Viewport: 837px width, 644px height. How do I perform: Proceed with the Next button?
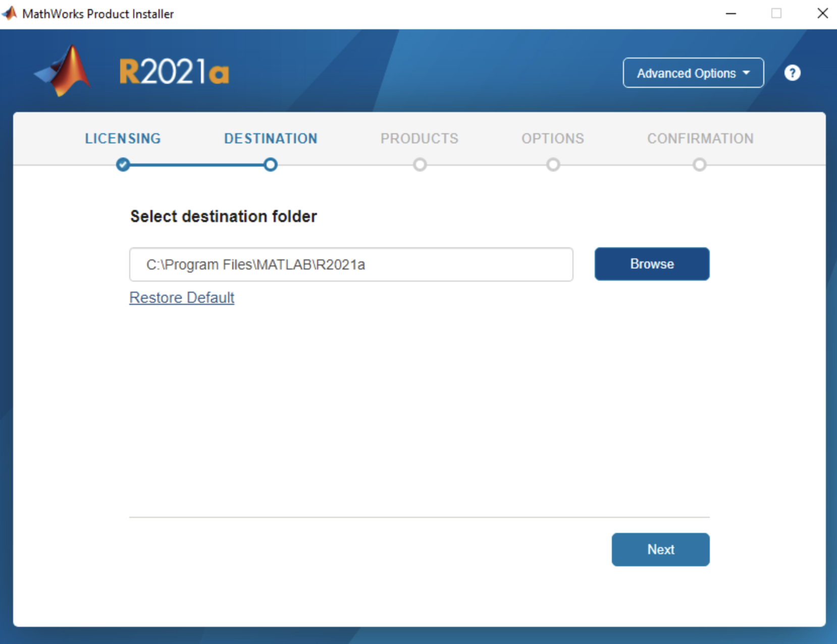tap(660, 550)
